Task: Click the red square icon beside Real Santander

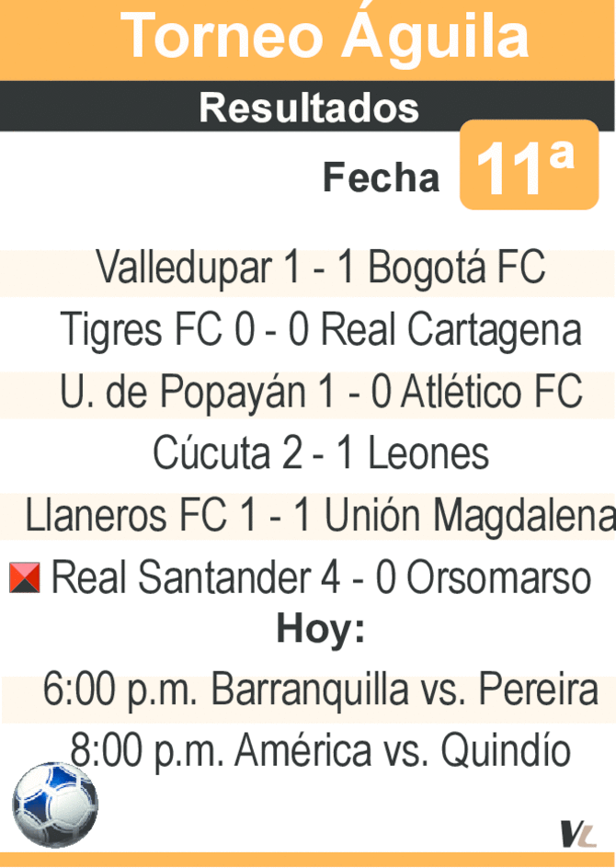Action: 25,577
